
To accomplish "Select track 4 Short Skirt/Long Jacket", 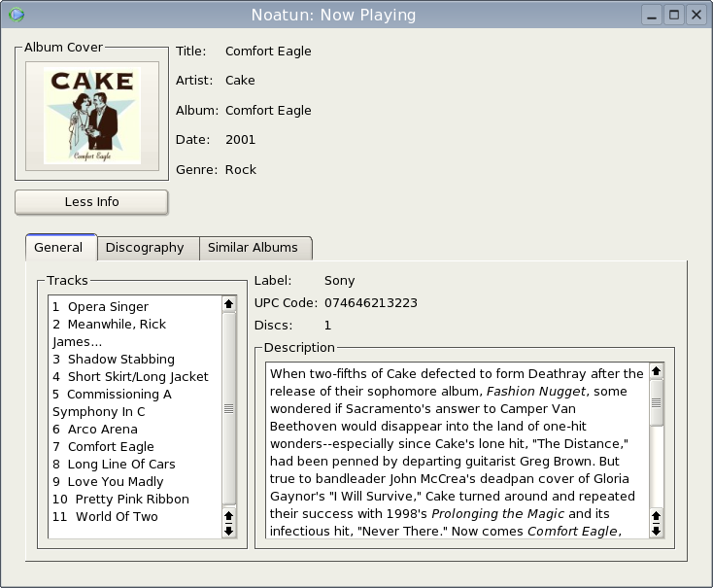I will [130, 377].
